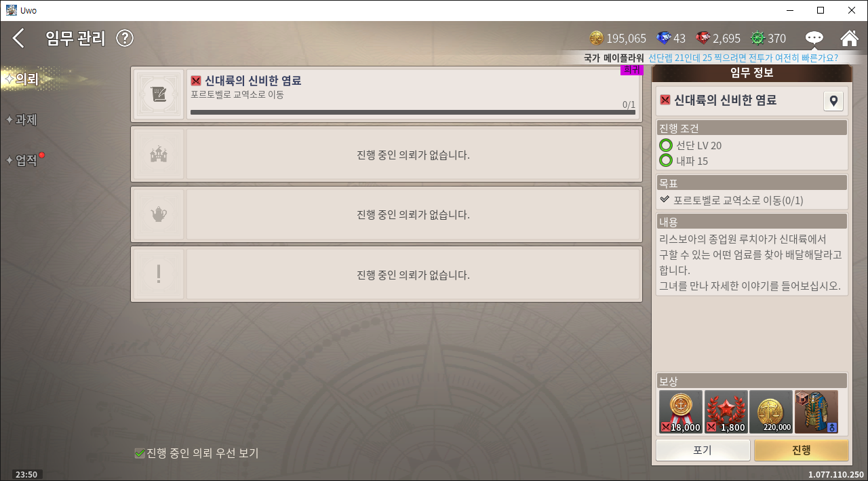The image size is (868, 481).
Task: Tap the blue gem currency icon
Action: (x=664, y=38)
